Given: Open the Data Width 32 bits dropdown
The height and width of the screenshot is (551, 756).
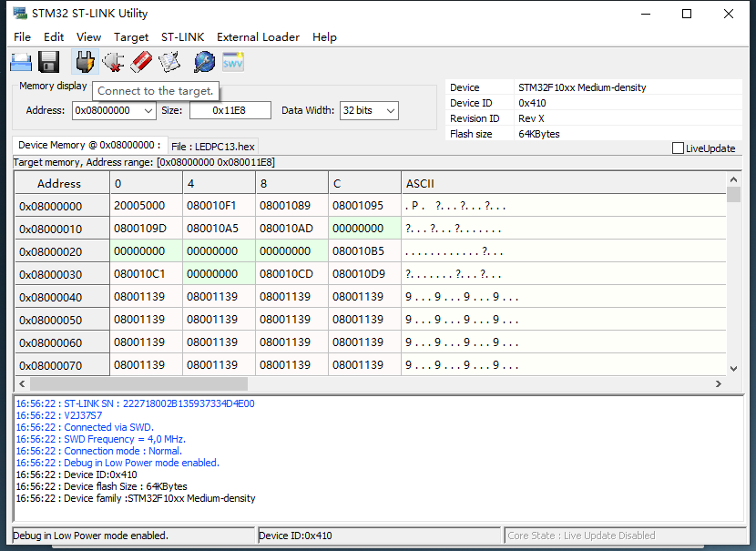Looking at the screenshot, I should point(369,110).
